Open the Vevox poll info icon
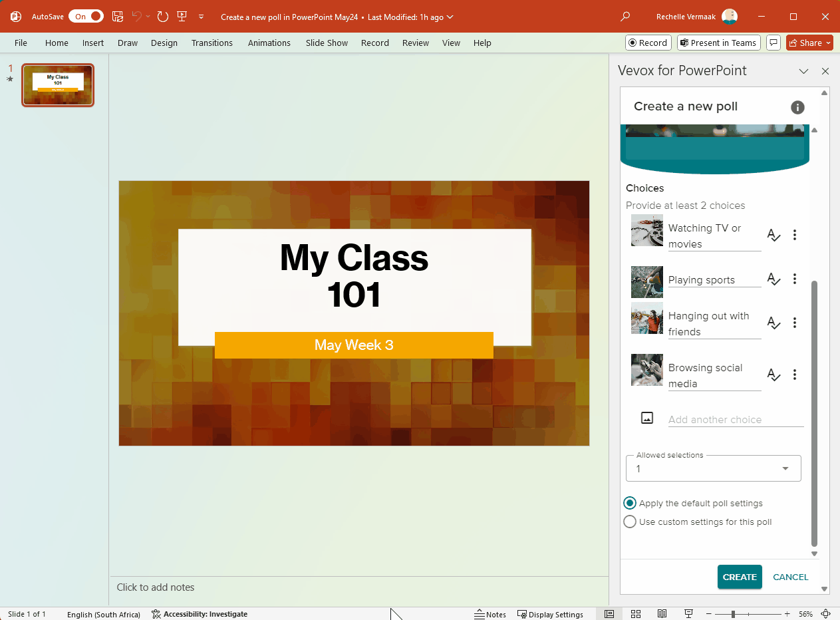The width and height of the screenshot is (840, 620). pos(797,107)
